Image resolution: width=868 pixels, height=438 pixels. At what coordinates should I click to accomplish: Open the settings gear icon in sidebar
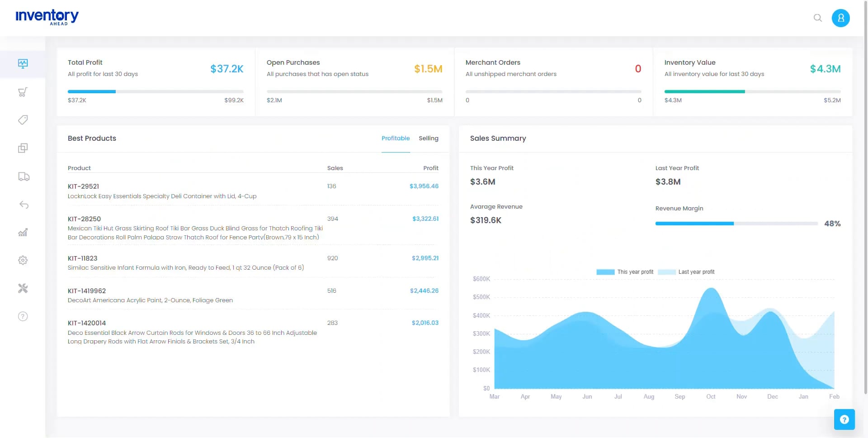(x=23, y=260)
